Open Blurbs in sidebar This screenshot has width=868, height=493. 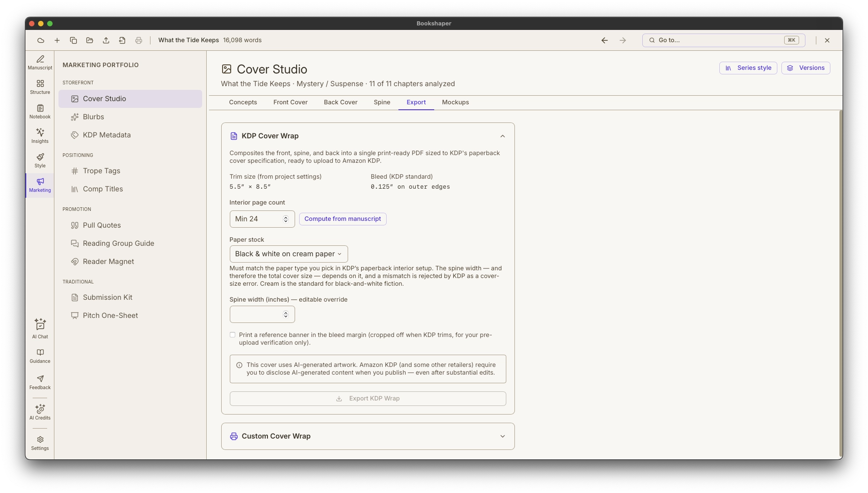click(x=130, y=117)
